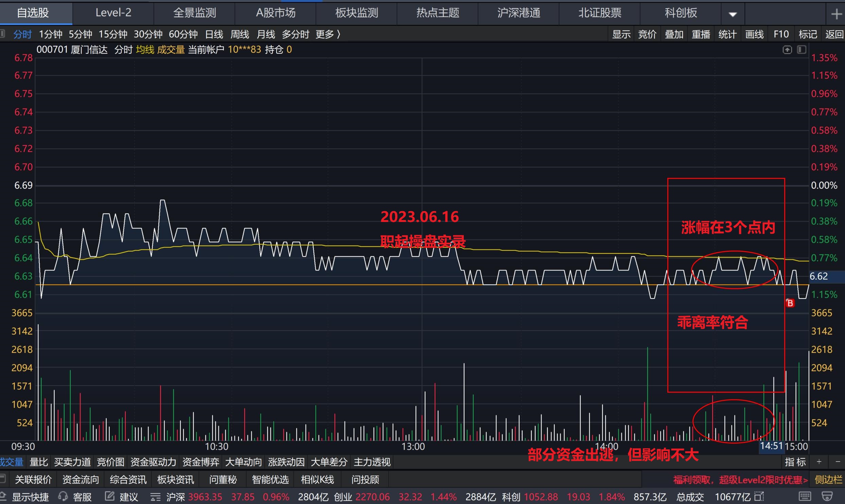Toggle 叠加 overlay comparison mode
Screen dimensions: 845x504
point(674,34)
